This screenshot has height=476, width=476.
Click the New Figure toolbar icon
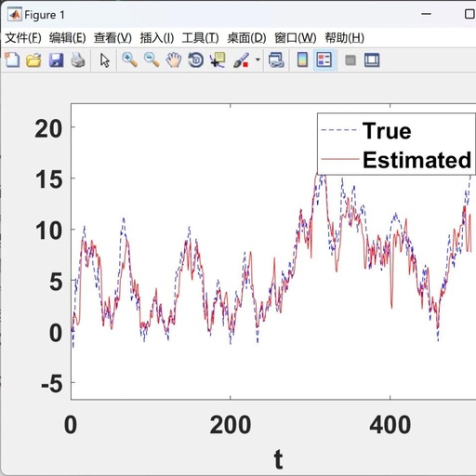(x=12, y=59)
